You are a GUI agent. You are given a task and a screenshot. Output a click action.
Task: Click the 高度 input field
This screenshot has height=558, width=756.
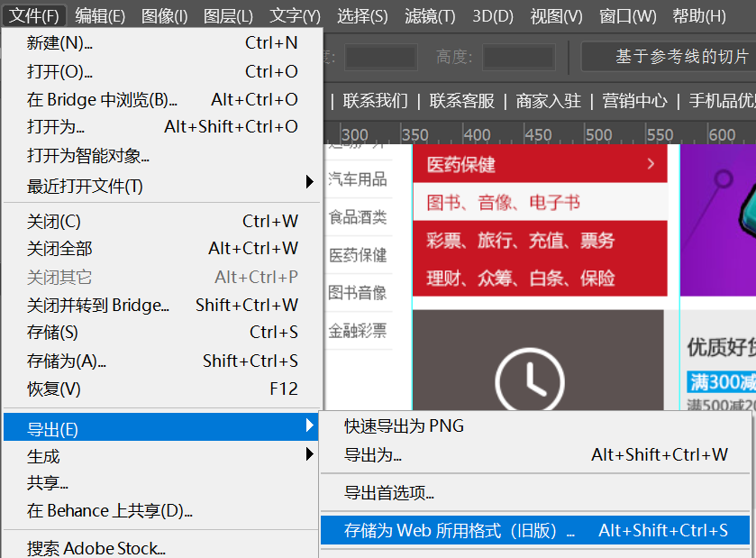(x=518, y=57)
